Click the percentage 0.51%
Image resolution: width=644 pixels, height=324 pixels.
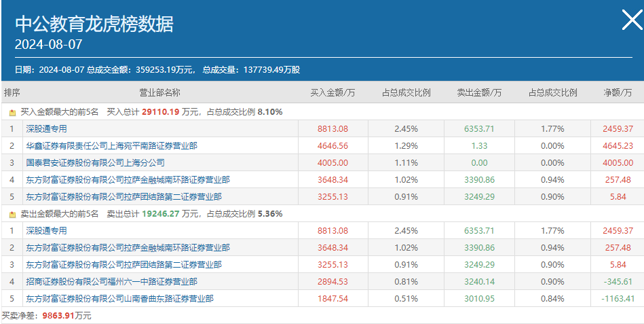(x=406, y=298)
